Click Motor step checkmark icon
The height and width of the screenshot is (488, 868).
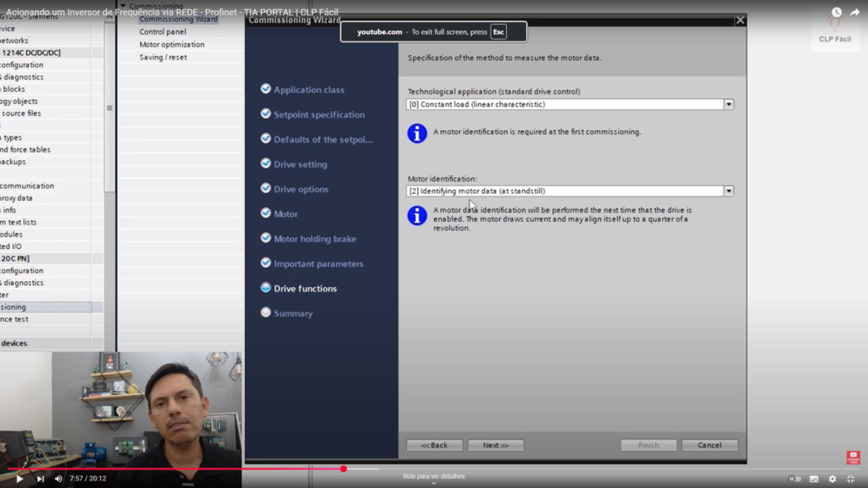(265, 213)
